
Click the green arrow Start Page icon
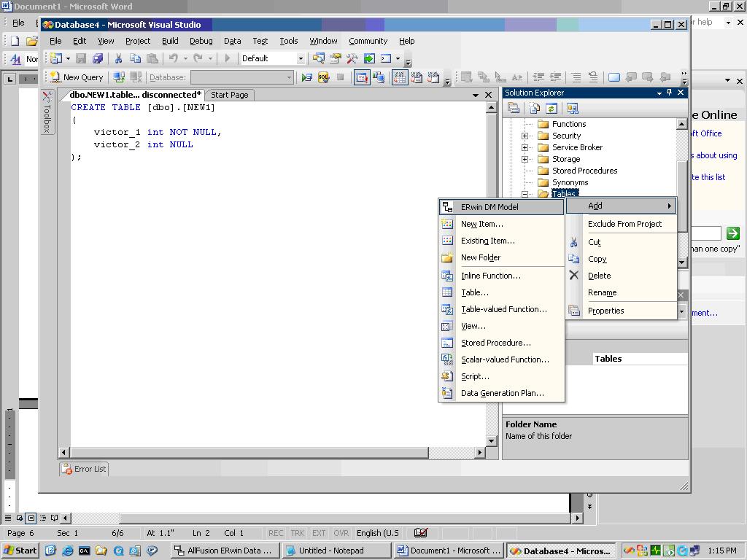pyautogui.click(x=369, y=58)
